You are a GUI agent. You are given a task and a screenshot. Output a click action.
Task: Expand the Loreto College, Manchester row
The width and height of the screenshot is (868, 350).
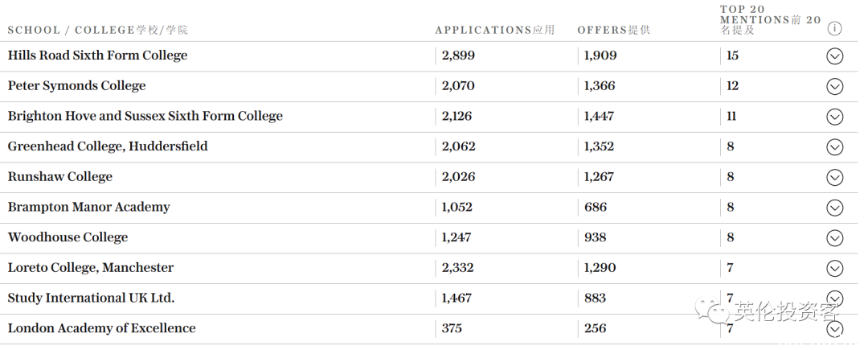click(x=834, y=269)
